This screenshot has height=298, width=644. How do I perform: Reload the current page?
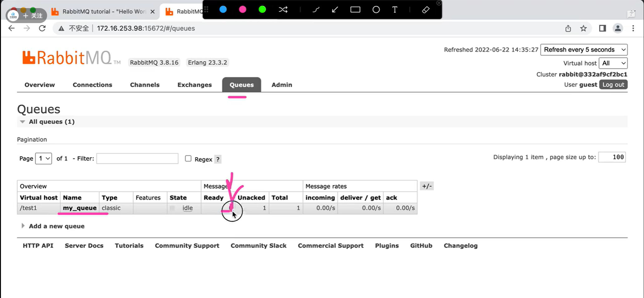pos(42,28)
